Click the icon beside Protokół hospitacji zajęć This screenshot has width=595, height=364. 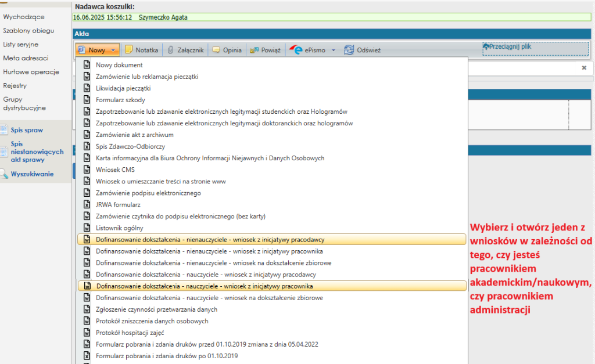pos(87,333)
